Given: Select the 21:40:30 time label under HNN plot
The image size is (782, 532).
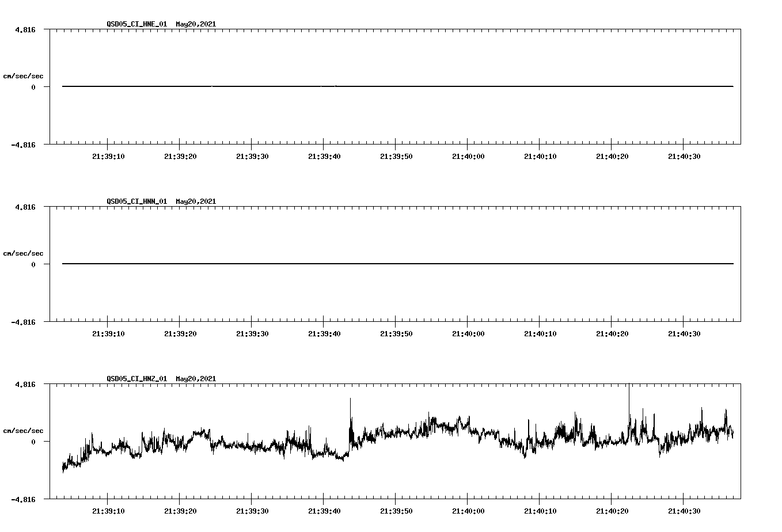Looking at the screenshot, I should pos(684,334).
